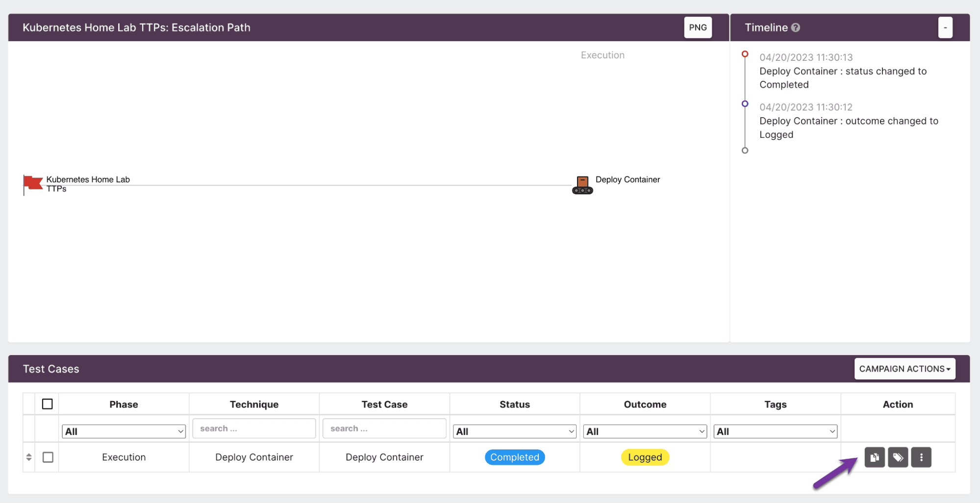Click the Technique search field
Viewport: 980px width, 503px height.
tap(254, 428)
